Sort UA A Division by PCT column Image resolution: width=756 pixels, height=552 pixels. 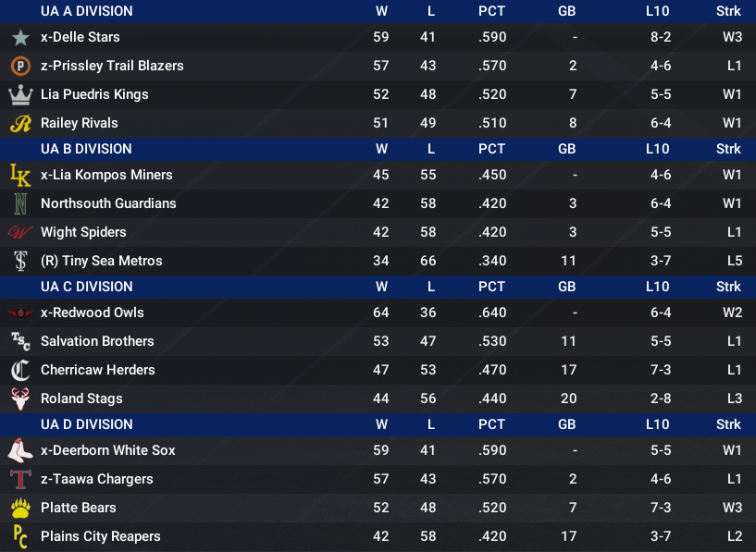pyautogui.click(x=491, y=11)
